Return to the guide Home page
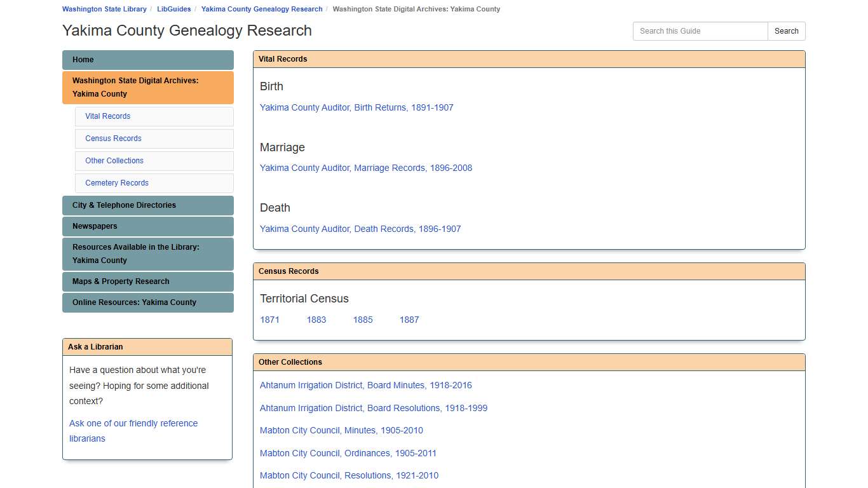This screenshot has height=488, width=868. pos(83,60)
